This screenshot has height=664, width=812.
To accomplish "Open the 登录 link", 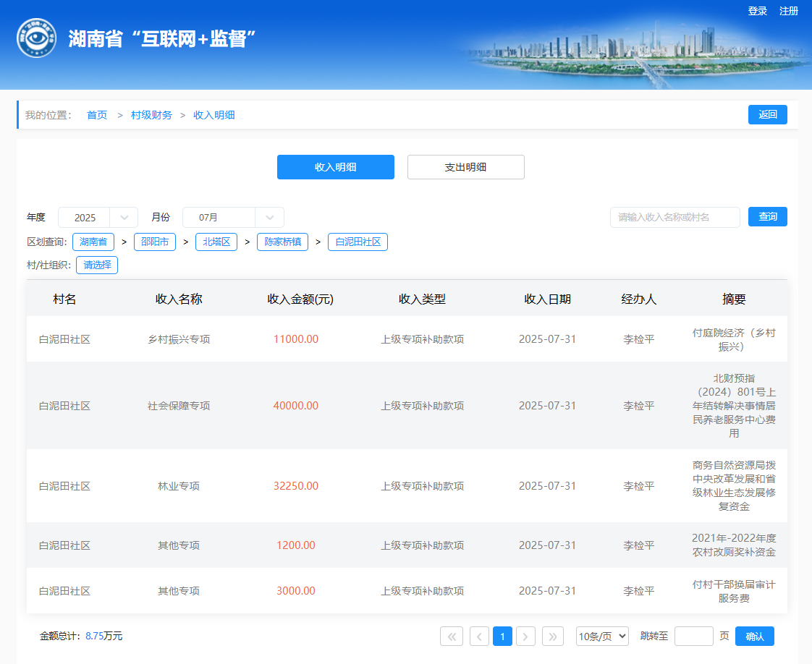I will tap(757, 12).
